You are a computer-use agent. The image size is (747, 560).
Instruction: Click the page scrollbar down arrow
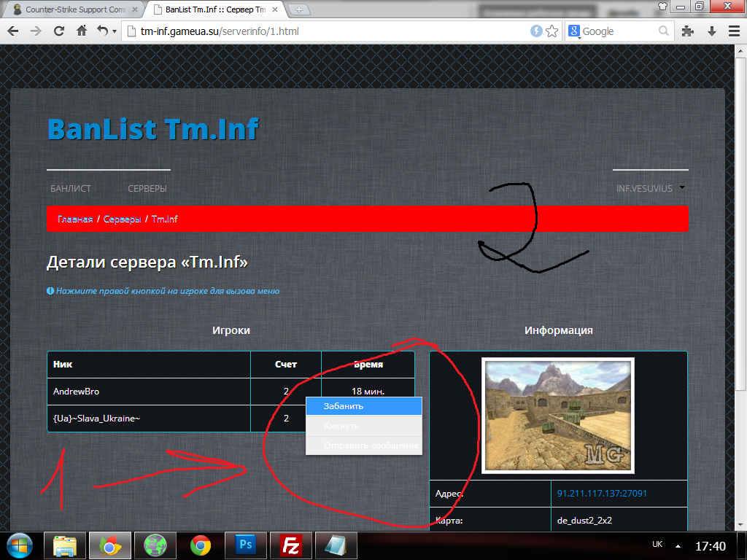pyautogui.click(x=741, y=525)
